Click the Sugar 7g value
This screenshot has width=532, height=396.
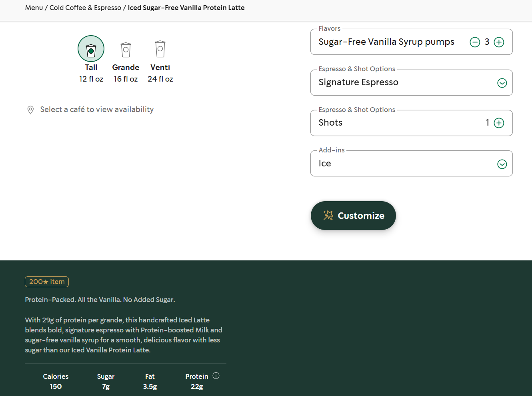(106, 386)
